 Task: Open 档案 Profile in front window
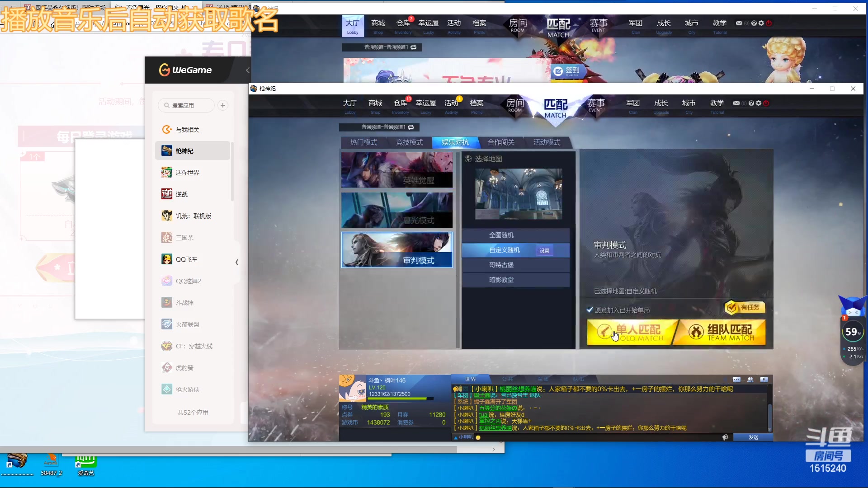click(x=476, y=106)
